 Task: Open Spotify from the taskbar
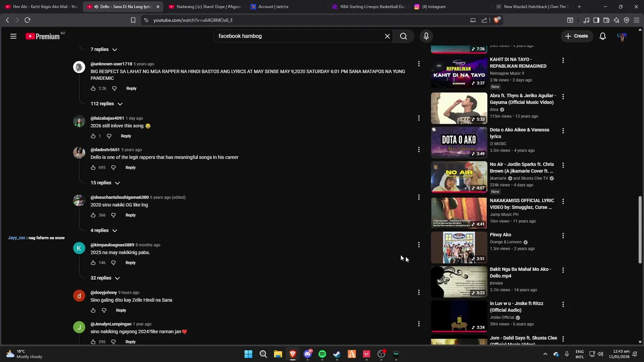click(x=322, y=354)
